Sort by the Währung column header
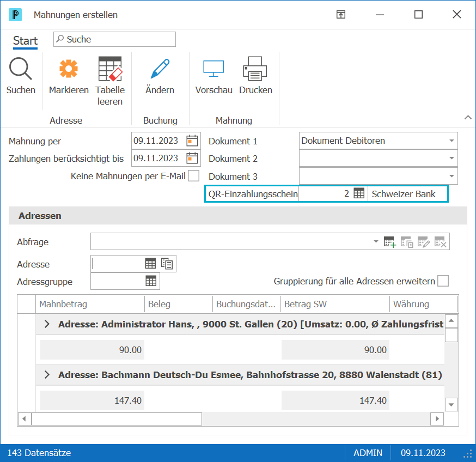476x462 pixels. pyautogui.click(x=424, y=304)
